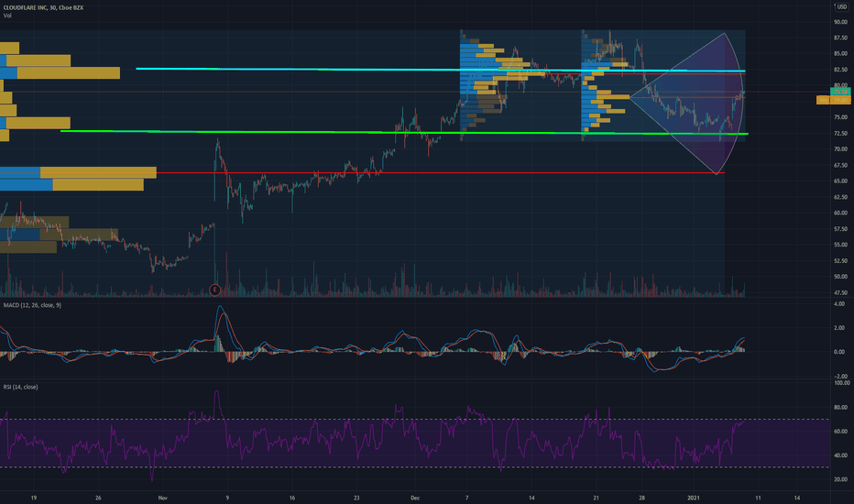Click the RSI scale value 80.00

tap(840, 408)
